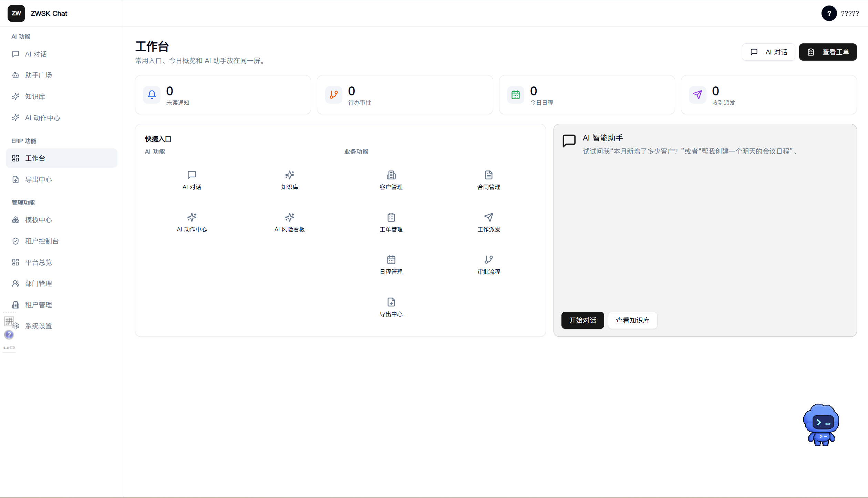
Task: Click the ????? username text
Action: click(x=850, y=13)
